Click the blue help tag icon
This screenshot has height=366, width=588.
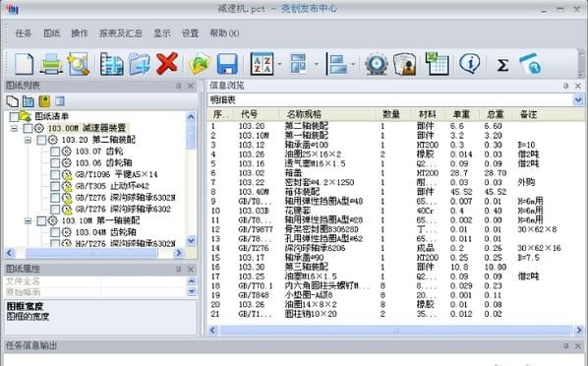531,64
